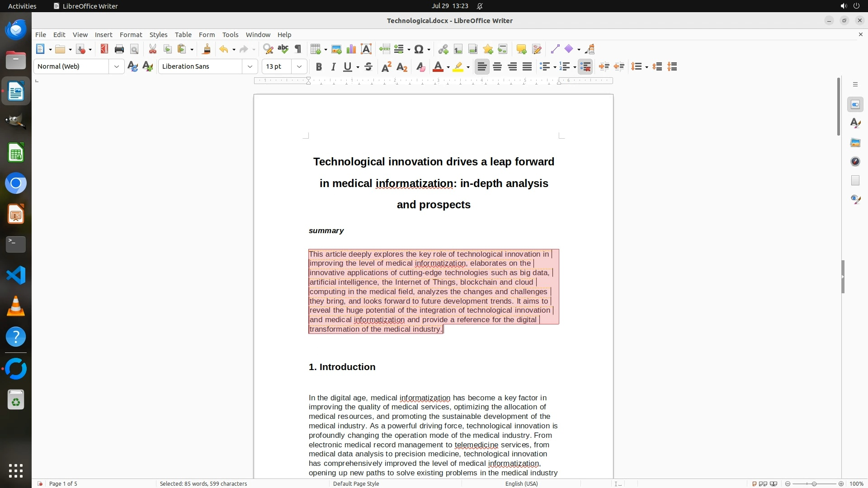Open the Format menu

pos(131,35)
